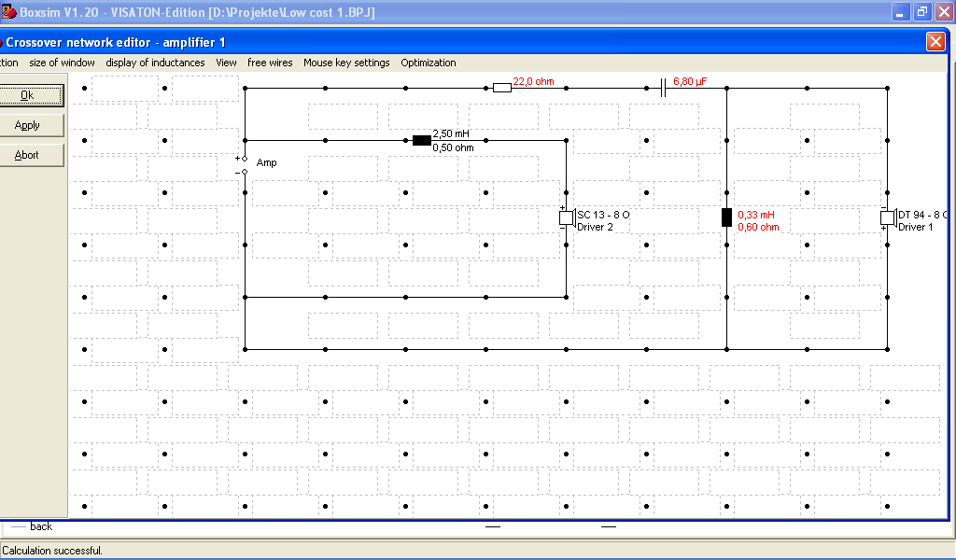Open the 'free wires' menu
The width and height of the screenshot is (956, 560).
pyautogui.click(x=270, y=63)
